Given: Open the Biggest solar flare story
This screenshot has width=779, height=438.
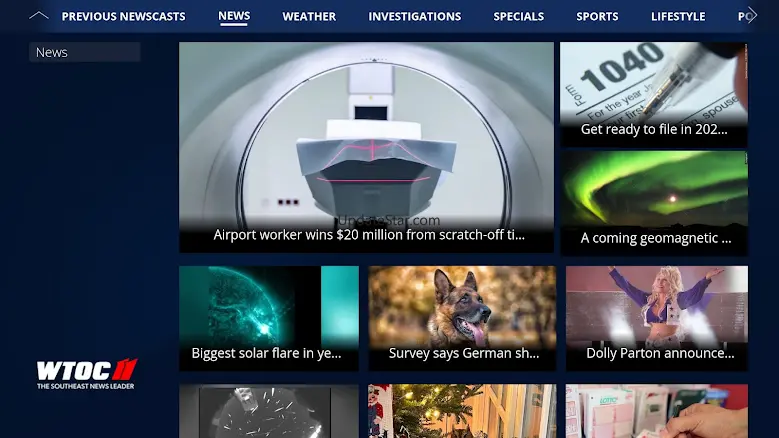Looking at the screenshot, I should (x=269, y=318).
